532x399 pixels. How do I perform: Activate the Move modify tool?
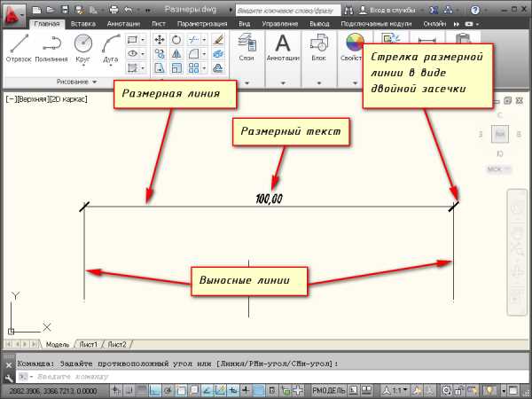coord(159,40)
